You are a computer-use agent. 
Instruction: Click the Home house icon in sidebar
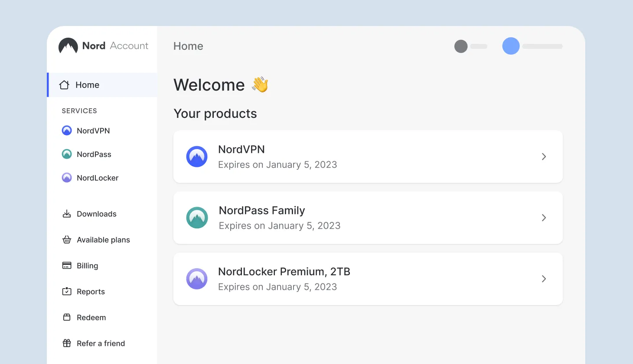coord(64,85)
